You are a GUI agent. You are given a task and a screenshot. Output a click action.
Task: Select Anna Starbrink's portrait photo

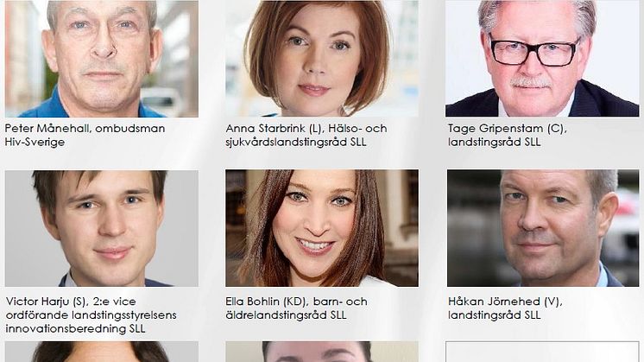(x=322, y=59)
